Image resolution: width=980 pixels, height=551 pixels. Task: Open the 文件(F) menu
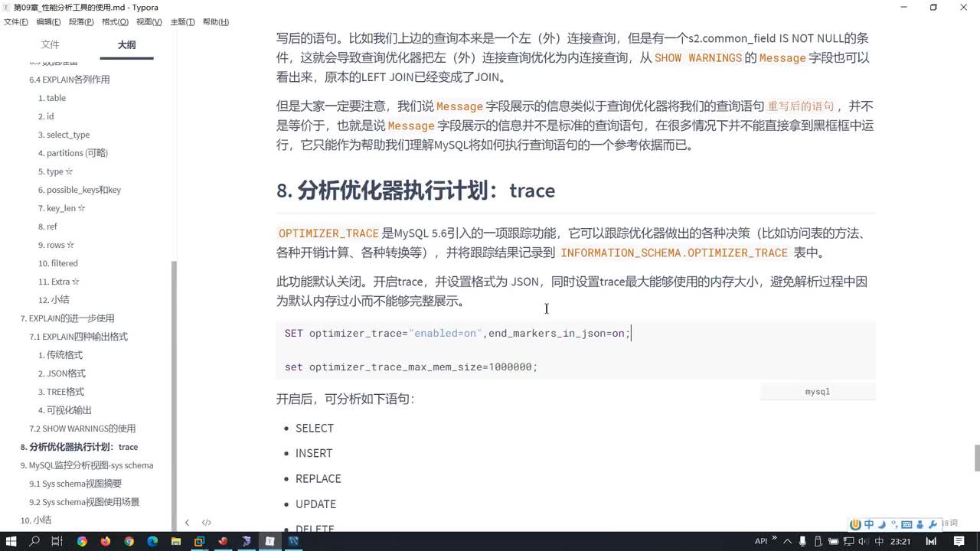point(16,21)
